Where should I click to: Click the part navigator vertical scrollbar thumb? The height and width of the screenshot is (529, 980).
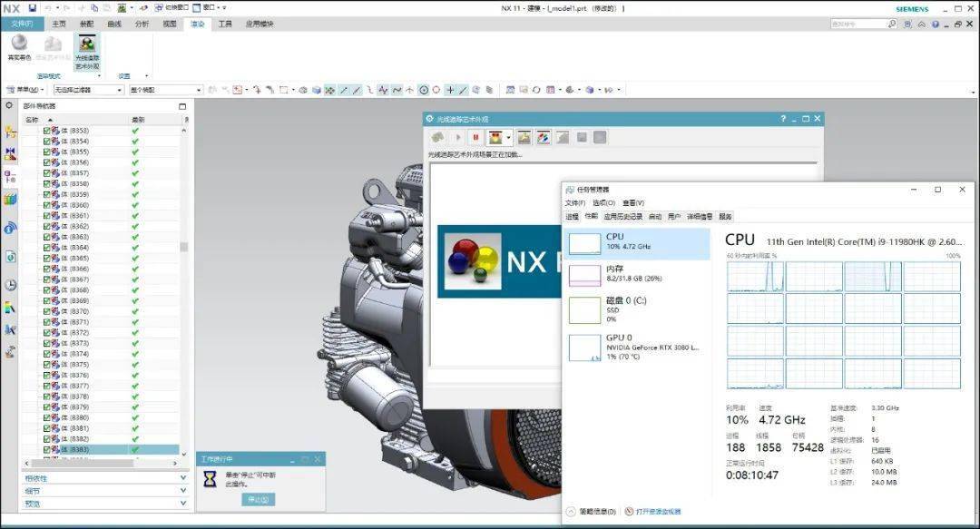183,247
